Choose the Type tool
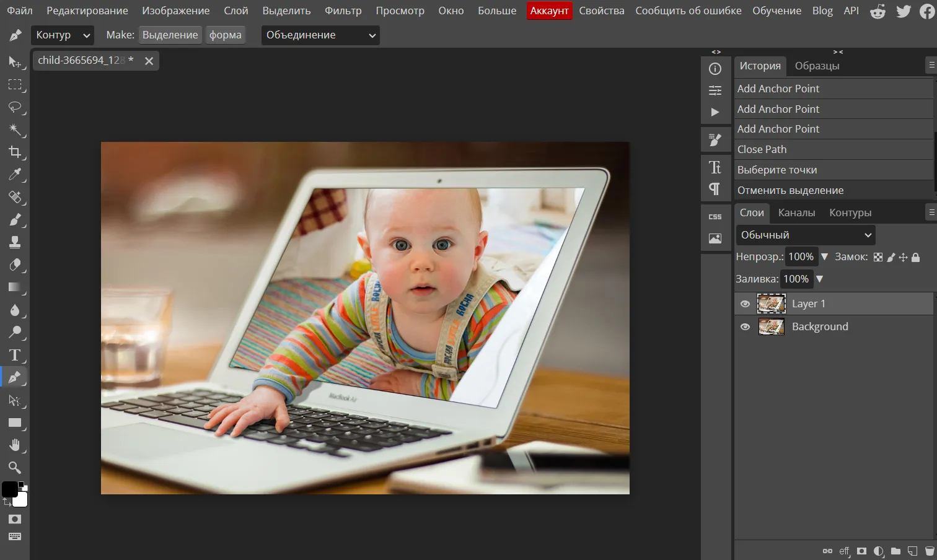The width and height of the screenshot is (937, 560). coord(15,355)
